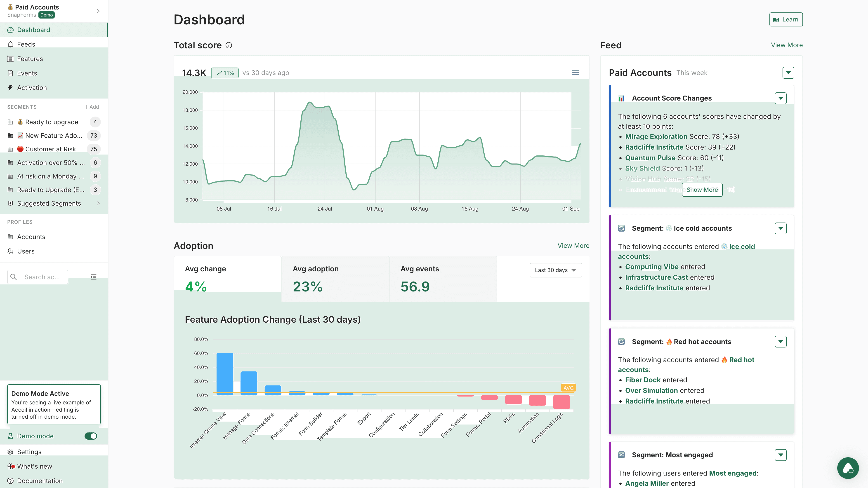Screen dimensions: 868x488
Task: Open the Activation lightning icon
Action: pyautogui.click(x=10, y=88)
